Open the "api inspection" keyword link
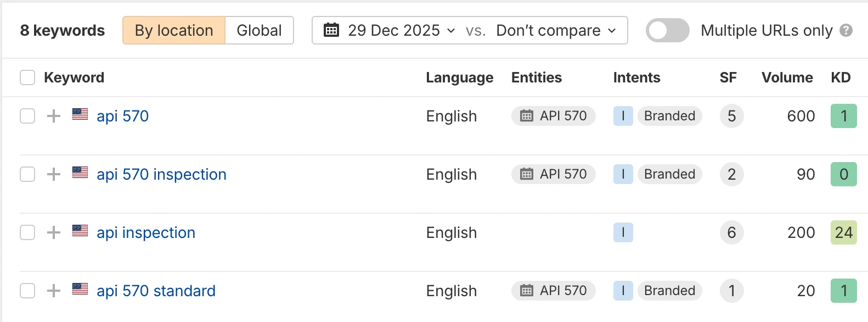The width and height of the screenshot is (868, 322). point(145,232)
